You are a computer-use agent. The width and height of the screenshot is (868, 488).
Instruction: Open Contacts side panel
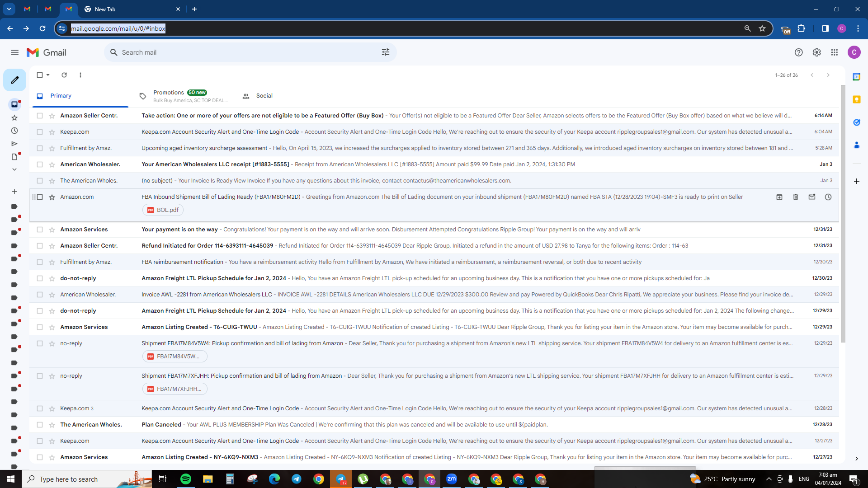pyautogui.click(x=857, y=145)
